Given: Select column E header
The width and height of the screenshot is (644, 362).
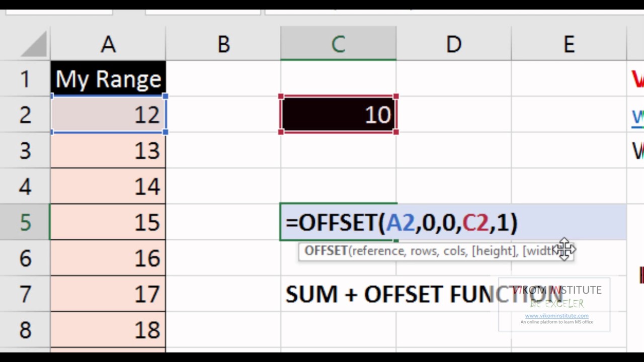Looking at the screenshot, I should pos(569,44).
